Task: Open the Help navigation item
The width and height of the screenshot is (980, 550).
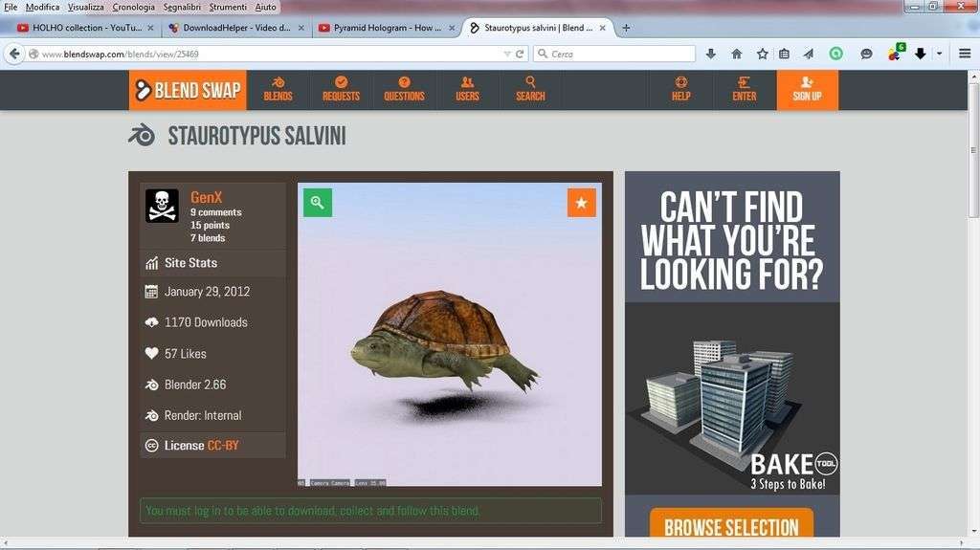Action: [681, 90]
